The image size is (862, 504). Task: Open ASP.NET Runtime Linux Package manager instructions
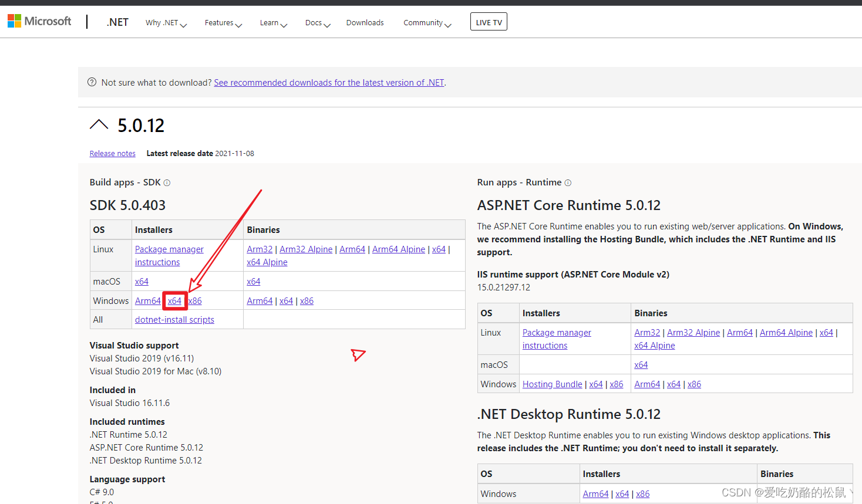pyautogui.click(x=557, y=339)
